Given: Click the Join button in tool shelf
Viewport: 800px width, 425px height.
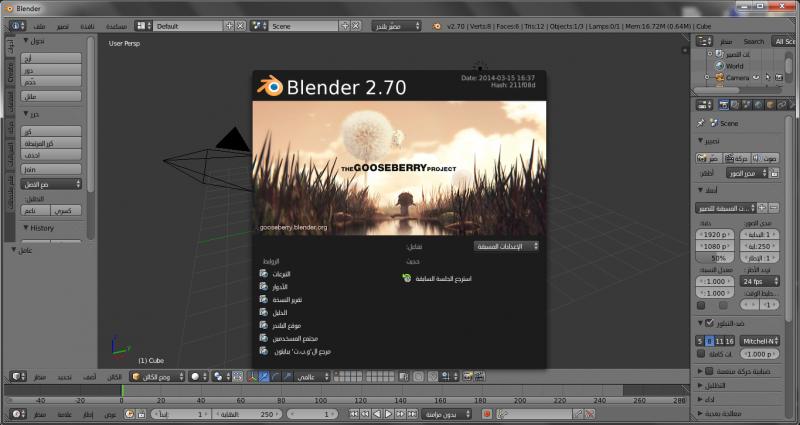Looking at the screenshot, I should [51, 169].
